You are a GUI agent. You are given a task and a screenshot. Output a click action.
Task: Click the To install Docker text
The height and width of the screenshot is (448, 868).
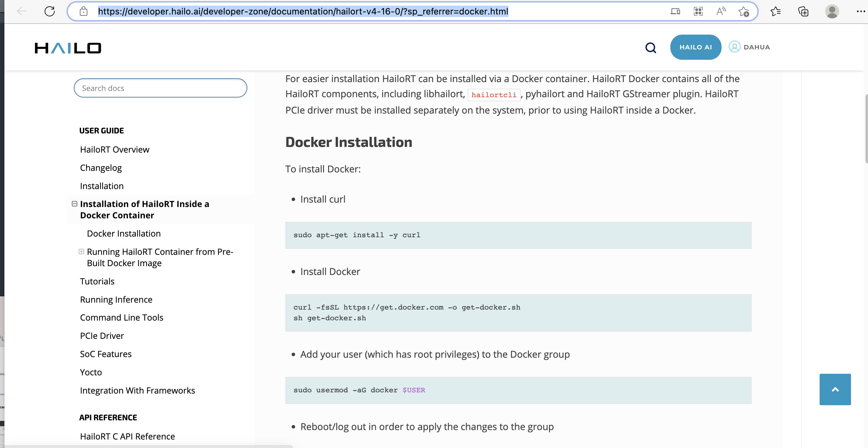(x=323, y=169)
